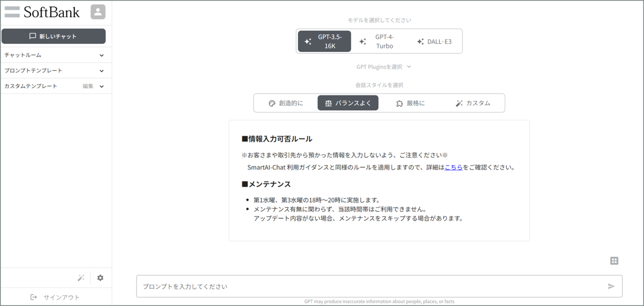644x306 pixels.
Task: Click the GPT may produce inaccurate information notice
Action: (x=379, y=302)
